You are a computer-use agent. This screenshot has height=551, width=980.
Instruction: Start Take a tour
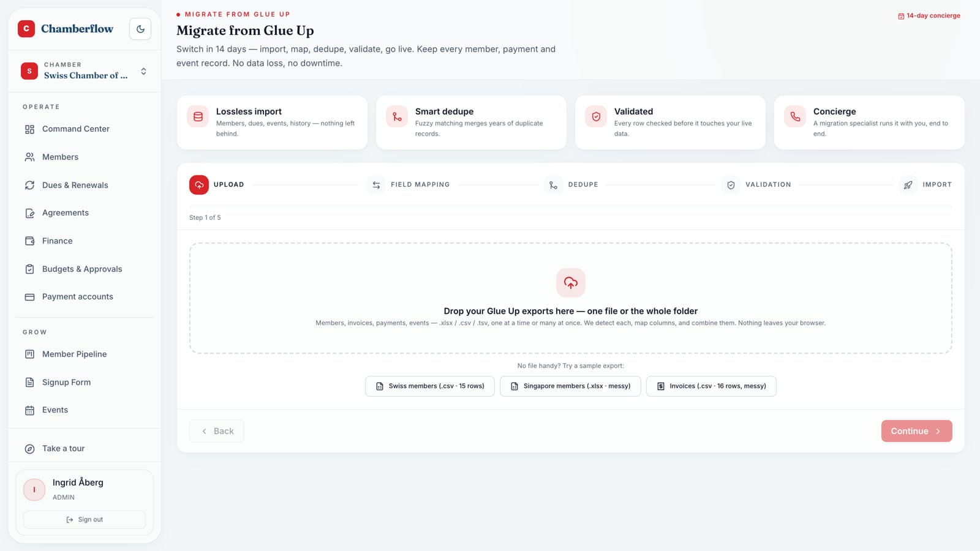pos(84,449)
